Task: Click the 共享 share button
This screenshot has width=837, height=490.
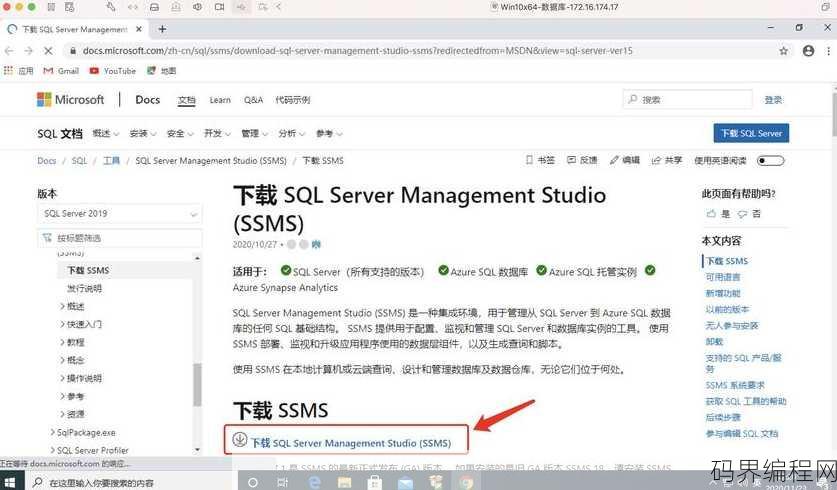Action: point(667,160)
